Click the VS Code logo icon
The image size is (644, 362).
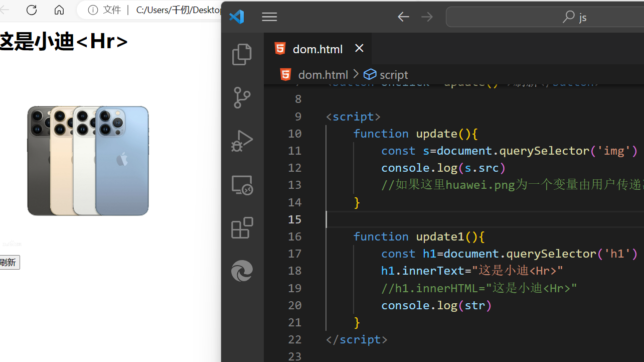(x=237, y=17)
